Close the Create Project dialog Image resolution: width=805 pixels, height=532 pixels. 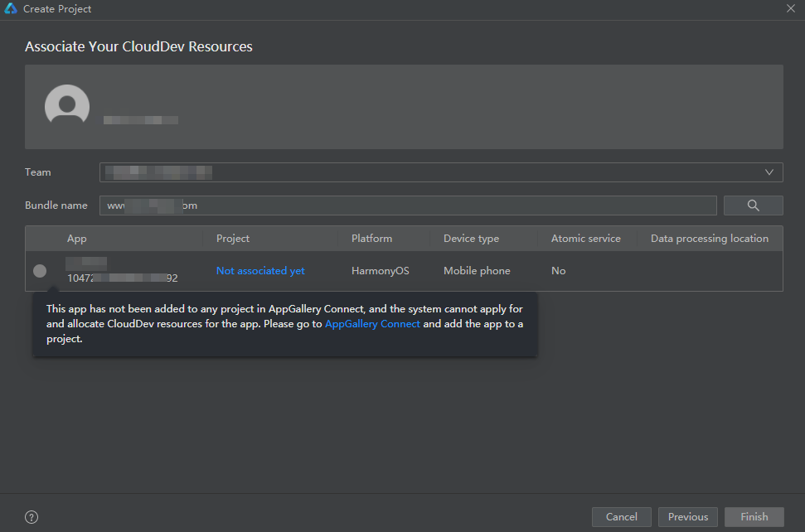pos(791,9)
